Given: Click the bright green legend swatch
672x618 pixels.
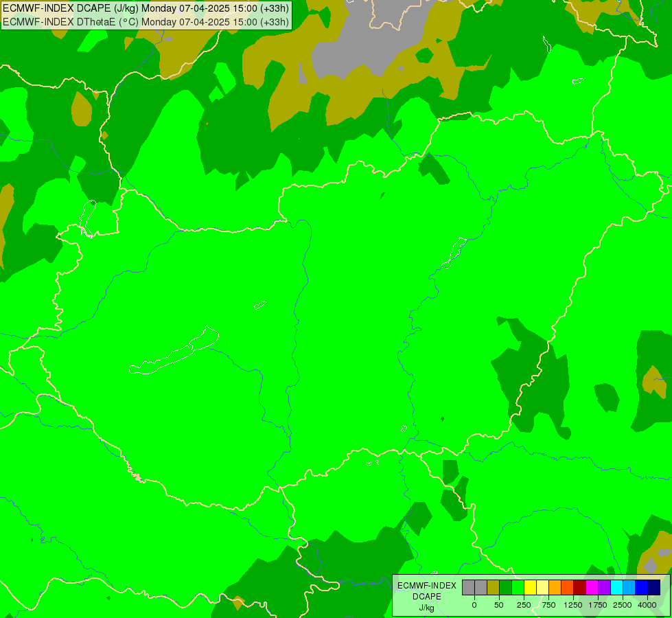Looking at the screenshot, I should [518, 587].
